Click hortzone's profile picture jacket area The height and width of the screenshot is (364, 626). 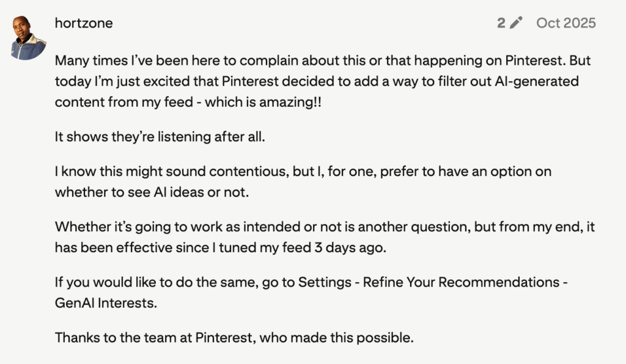click(26, 49)
